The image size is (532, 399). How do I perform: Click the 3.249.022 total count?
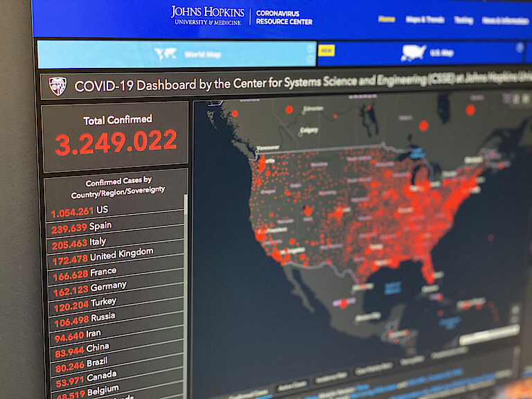coord(116,143)
